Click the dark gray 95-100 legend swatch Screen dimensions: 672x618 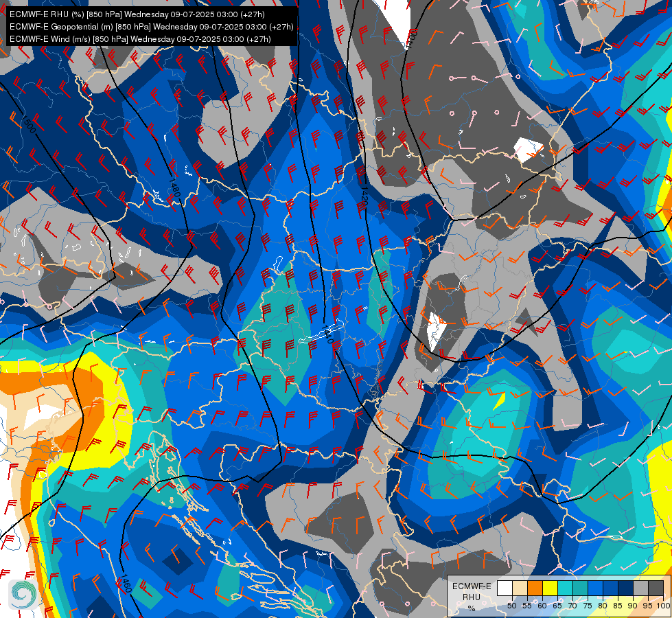[x=656, y=588]
